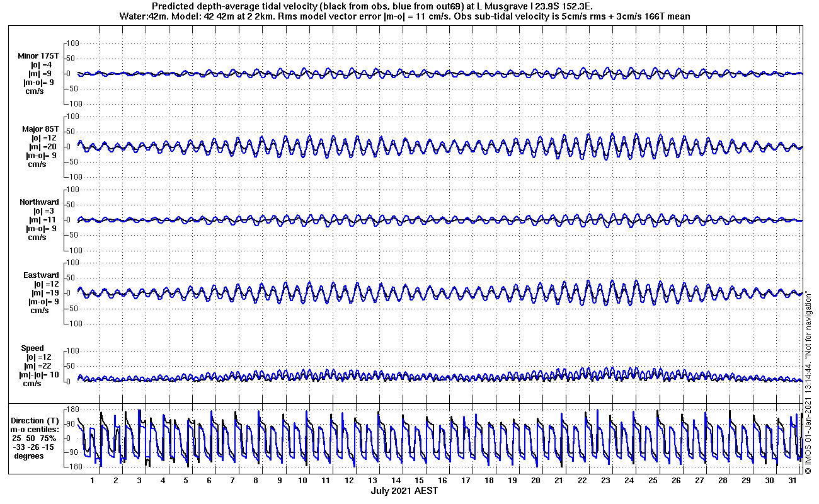819x504 pixels.
Task: Click "|m| =9" under Minor 175T
Action: pos(40,74)
